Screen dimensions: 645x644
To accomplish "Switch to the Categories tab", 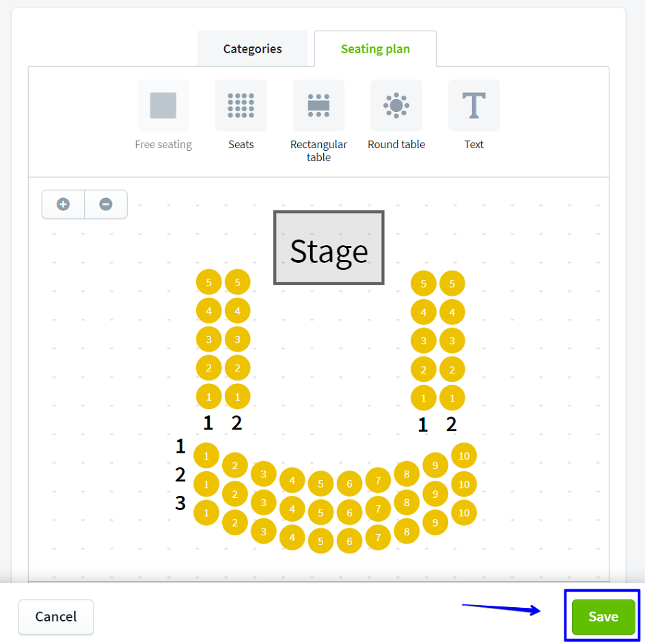I will pyautogui.click(x=252, y=49).
